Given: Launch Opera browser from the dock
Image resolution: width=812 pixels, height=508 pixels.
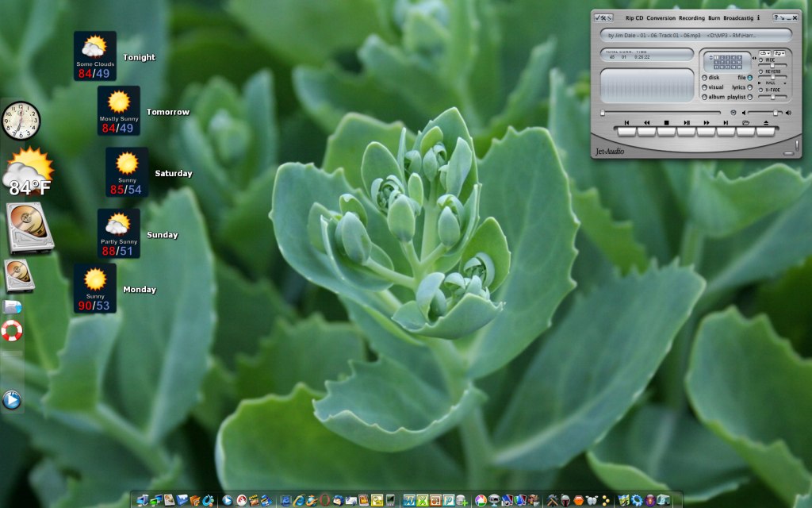Looking at the screenshot, I should tap(324, 500).
